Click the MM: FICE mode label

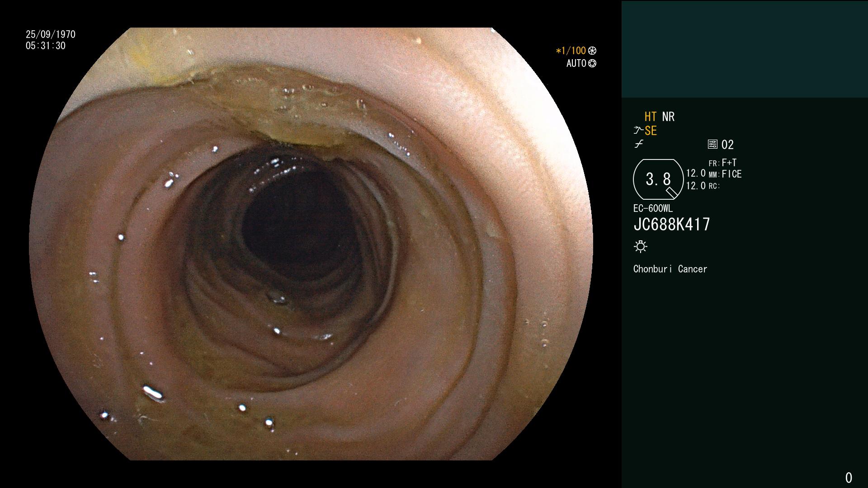coord(725,174)
